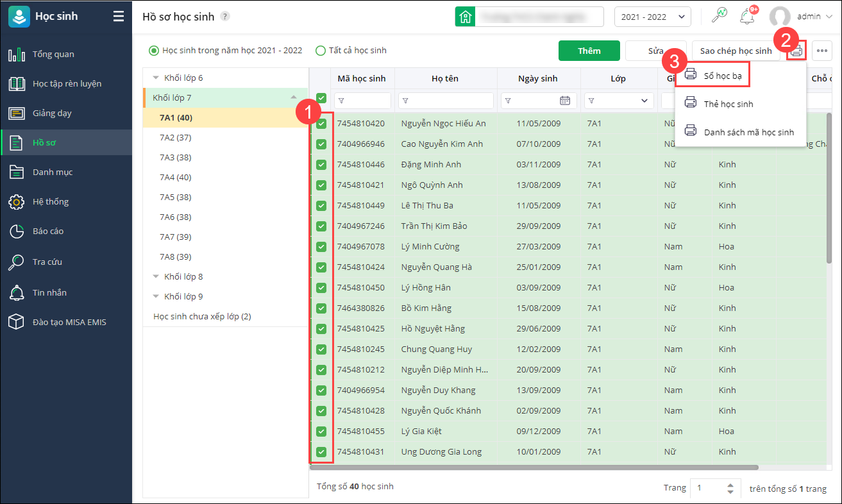Open Đào tạo MISA EMIS cube icon

(x=17, y=322)
